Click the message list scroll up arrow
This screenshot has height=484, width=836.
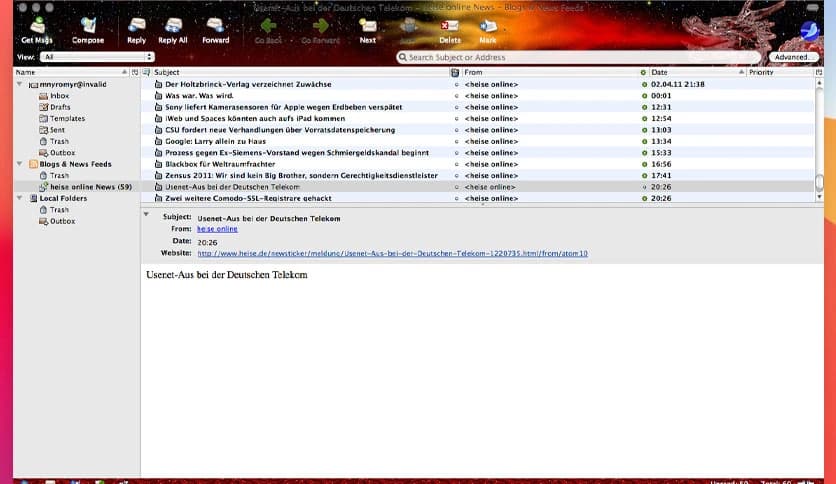pyautogui.click(x=819, y=83)
